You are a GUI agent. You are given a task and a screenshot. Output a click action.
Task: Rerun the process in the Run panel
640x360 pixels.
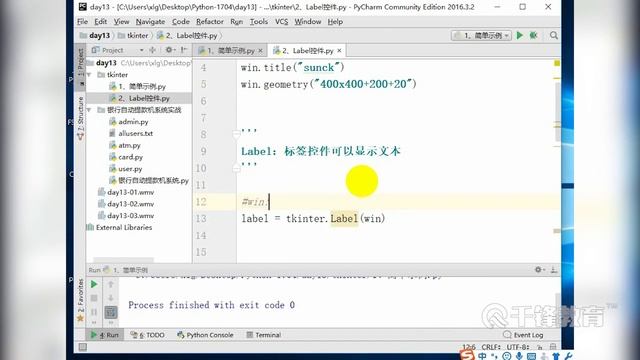(94, 284)
